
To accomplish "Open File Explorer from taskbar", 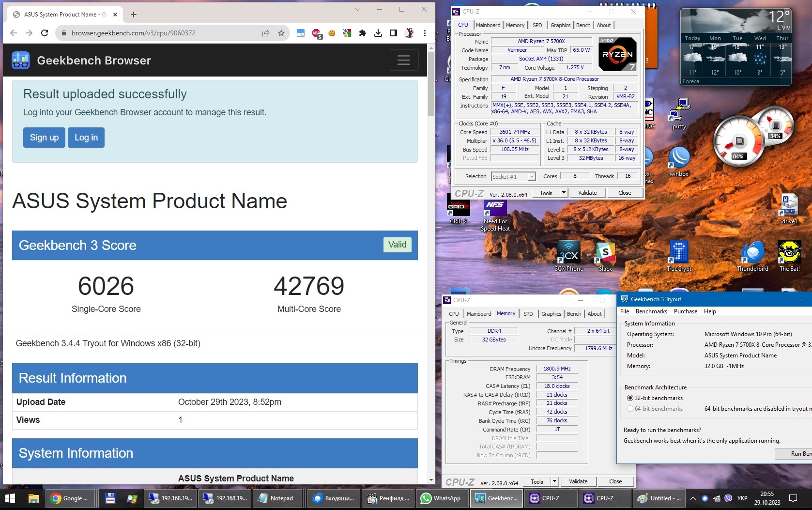I will tap(33, 498).
